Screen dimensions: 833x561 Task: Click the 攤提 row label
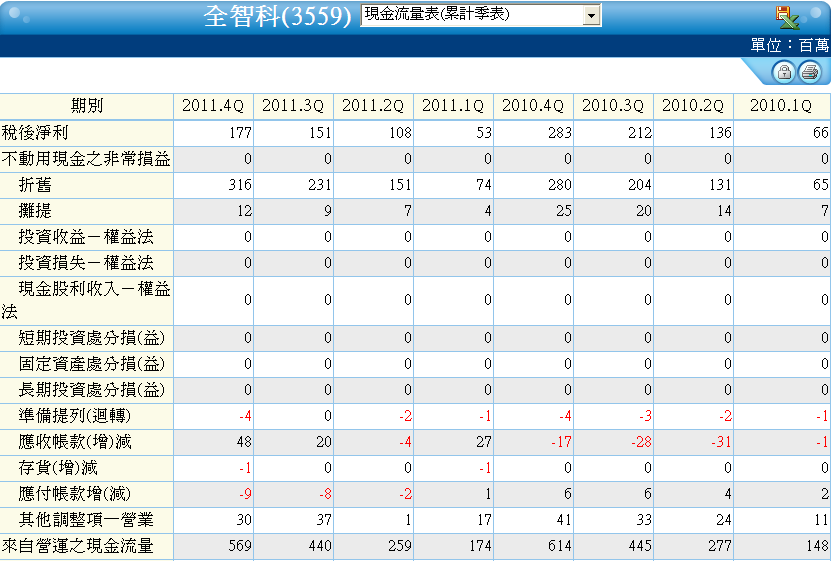35,211
